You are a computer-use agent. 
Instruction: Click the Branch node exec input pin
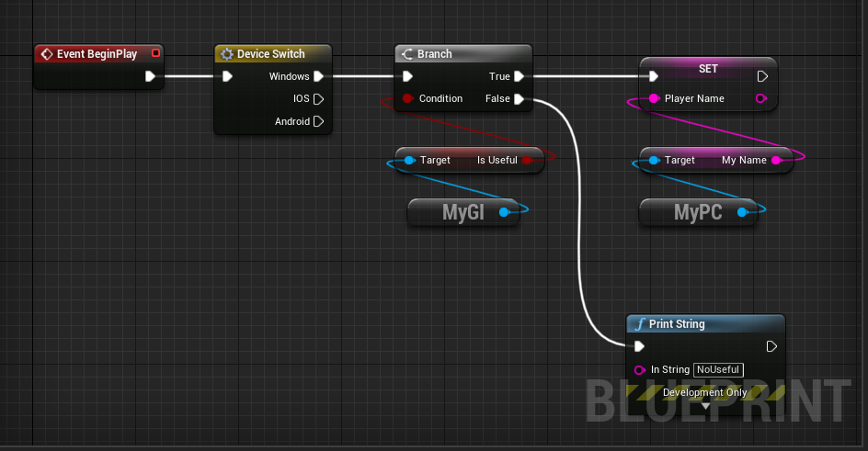click(x=407, y=76)
